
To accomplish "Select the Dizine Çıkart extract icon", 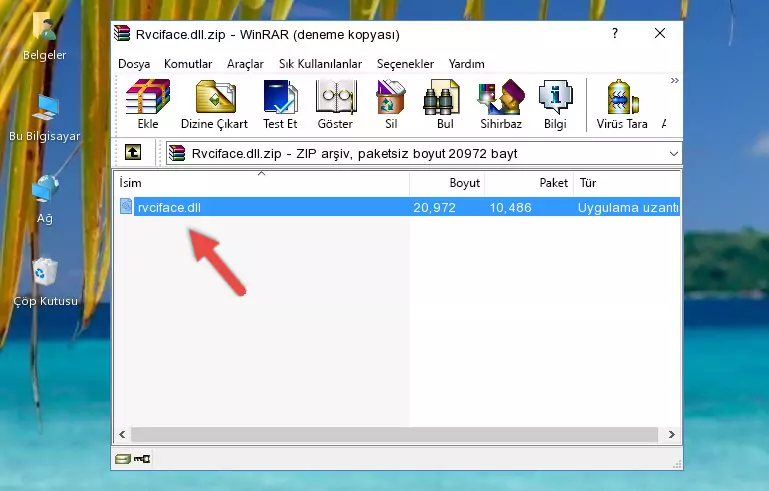I will (215, 97).
